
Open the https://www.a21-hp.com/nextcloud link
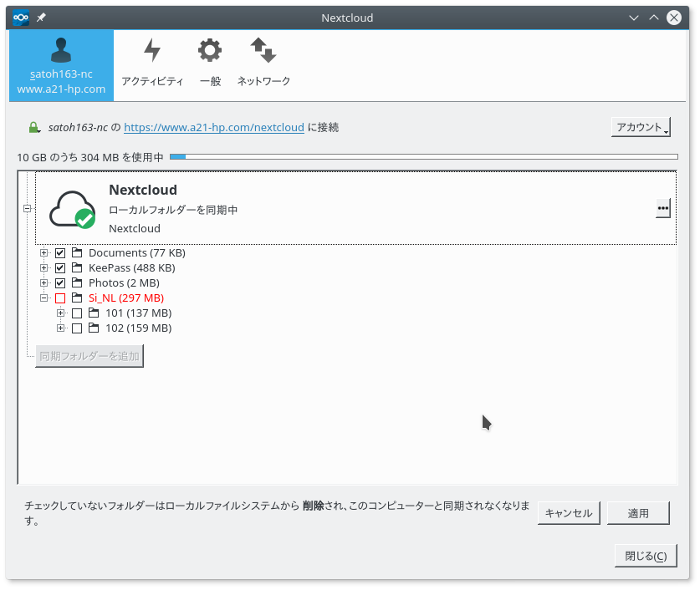[214, 128]
